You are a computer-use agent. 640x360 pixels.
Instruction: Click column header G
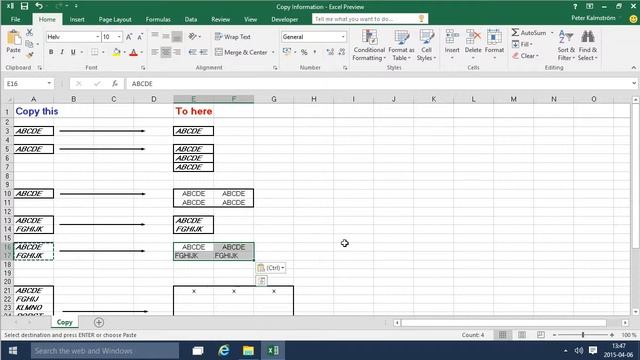click(x=273, y=99)
